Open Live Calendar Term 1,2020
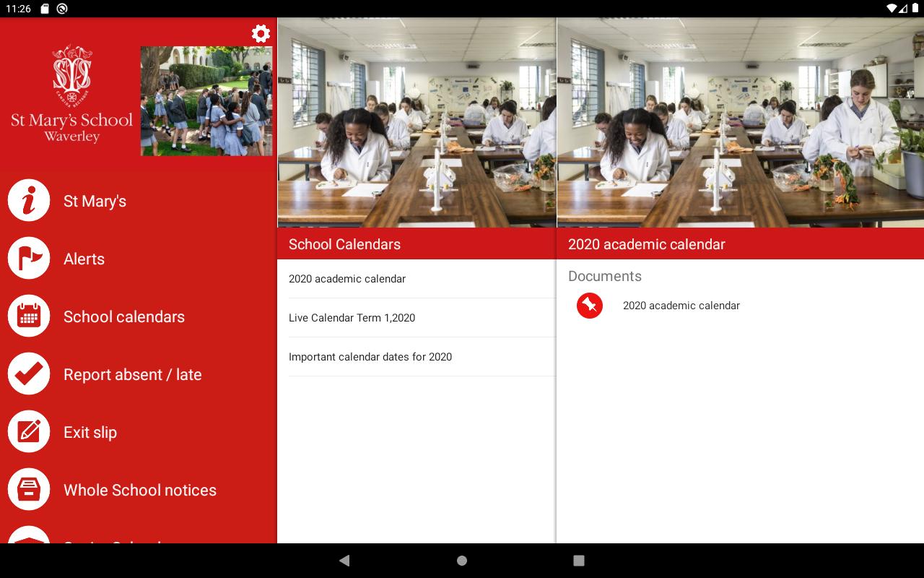The width and height of the screenshot is (924, 578). pyautogui.click(x=417, y=318)
